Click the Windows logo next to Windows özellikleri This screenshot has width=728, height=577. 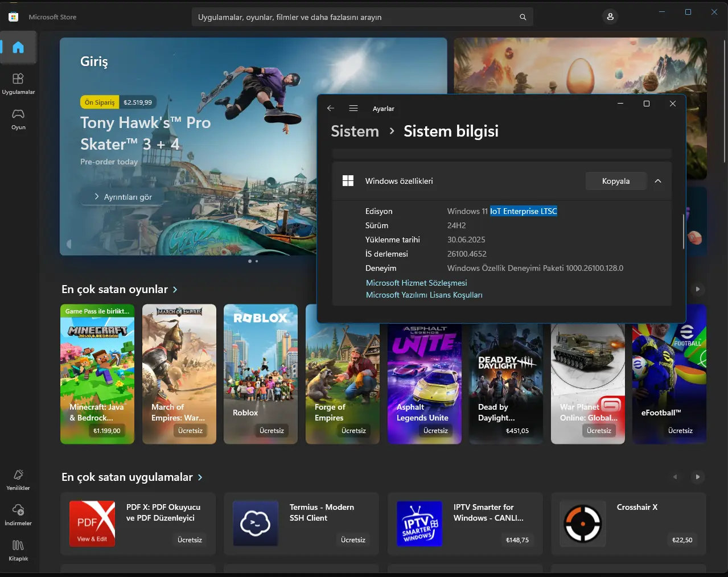(348, 181)
